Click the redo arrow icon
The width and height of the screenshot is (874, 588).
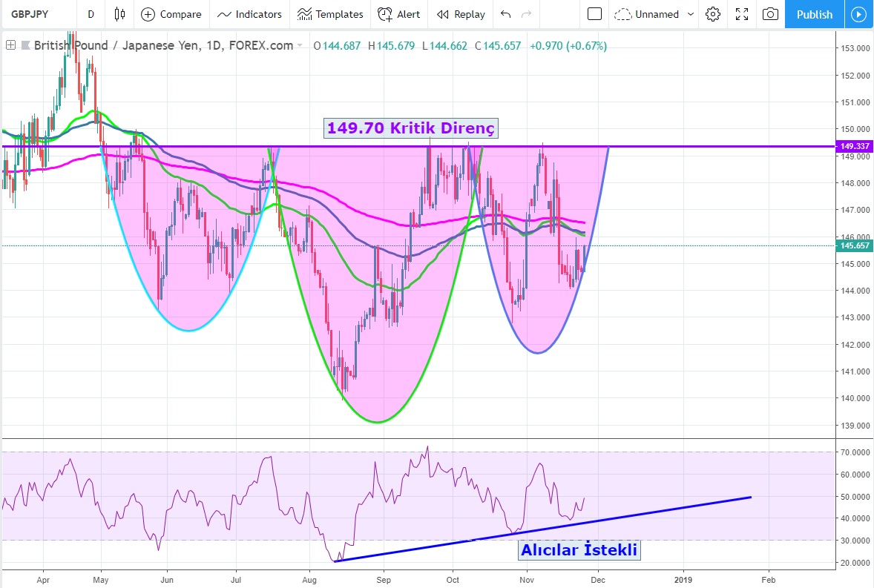tap(527, 14)
